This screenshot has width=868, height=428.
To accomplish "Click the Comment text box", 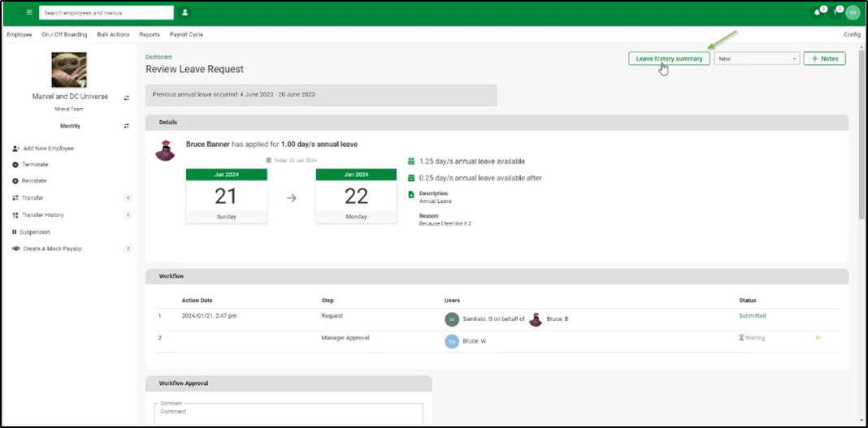I will tap(289, 414).
